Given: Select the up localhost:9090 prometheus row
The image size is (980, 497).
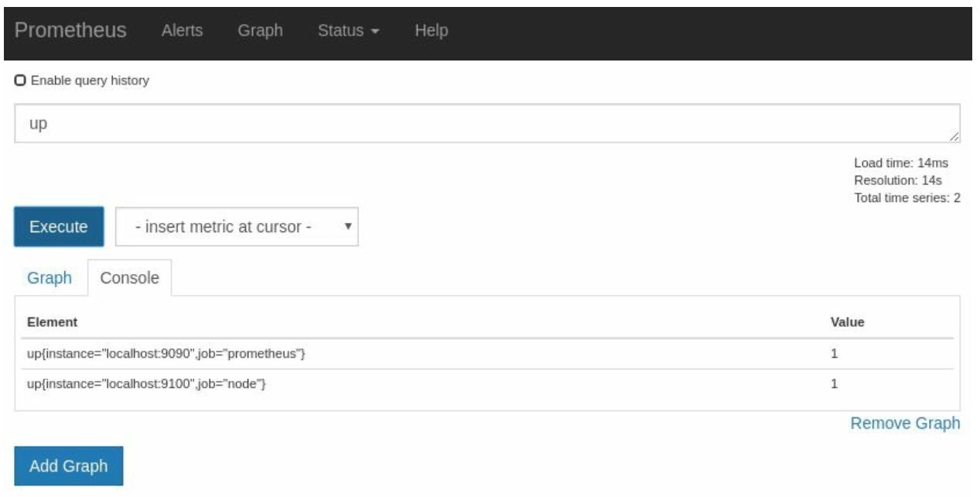Looking at the screenshot, I should click(487, 354).
